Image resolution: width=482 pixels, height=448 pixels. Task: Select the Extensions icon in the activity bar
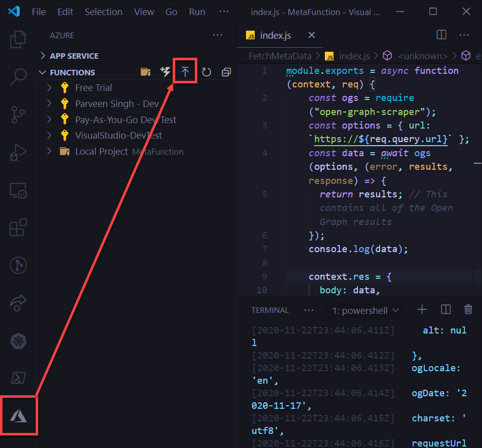(x=18, y=228)
